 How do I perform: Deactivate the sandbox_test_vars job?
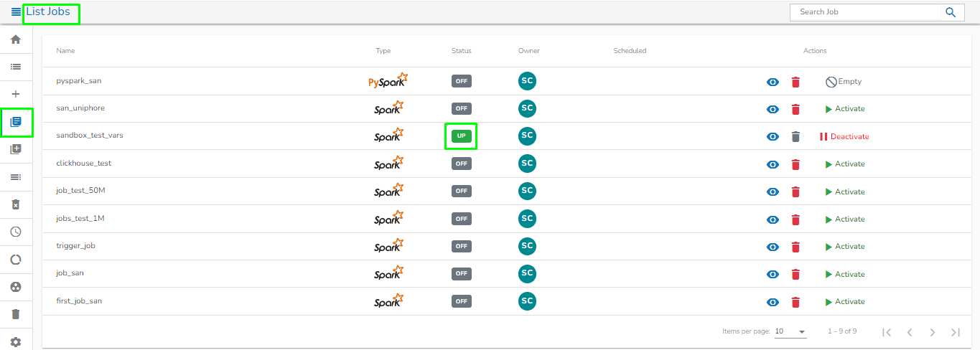click(844, 136)
